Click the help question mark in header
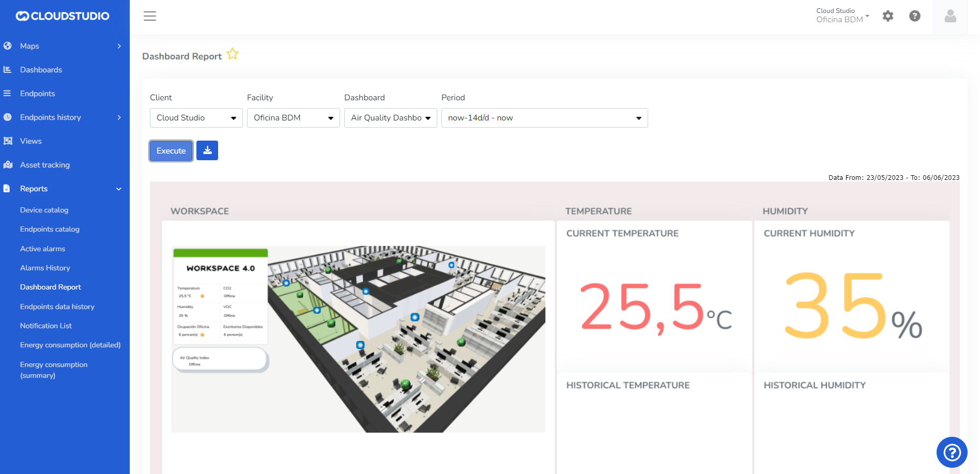 [x=914, y=16]
